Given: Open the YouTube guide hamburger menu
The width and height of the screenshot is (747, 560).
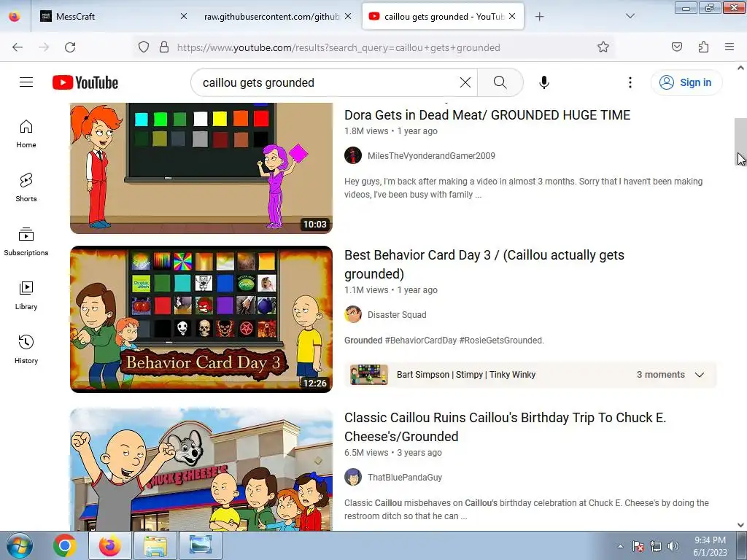Looking at the screenshot, I should [26, 82].
